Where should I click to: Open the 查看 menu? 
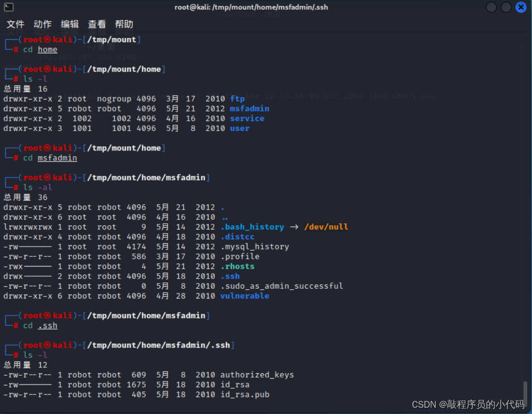point(97,24)
